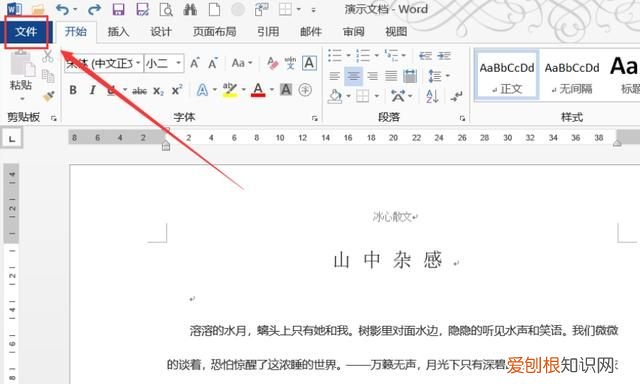
Task: Align text left
Action: point(334,76)
